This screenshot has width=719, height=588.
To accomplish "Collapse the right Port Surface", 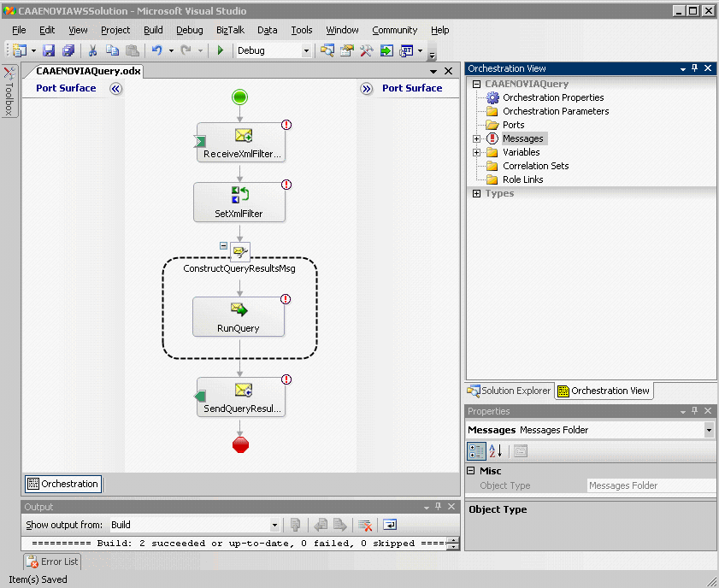I will coord(366,88).
